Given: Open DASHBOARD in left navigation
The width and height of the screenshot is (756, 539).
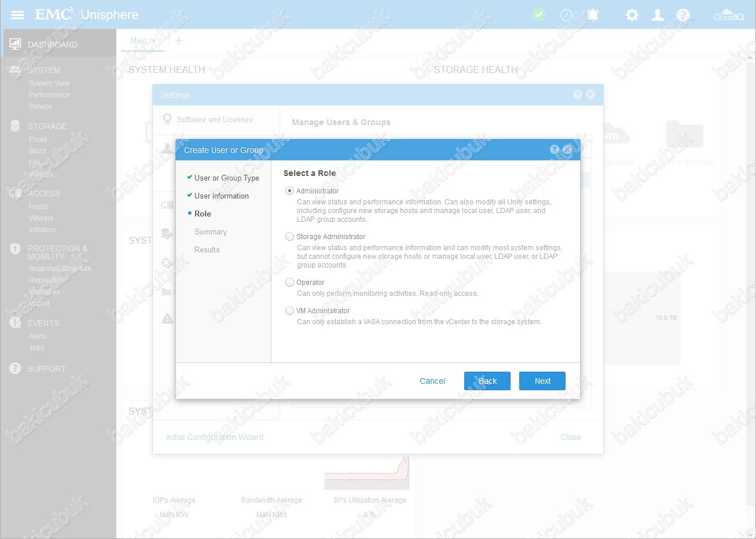Looking at the screenshot, I should point(53,45).
